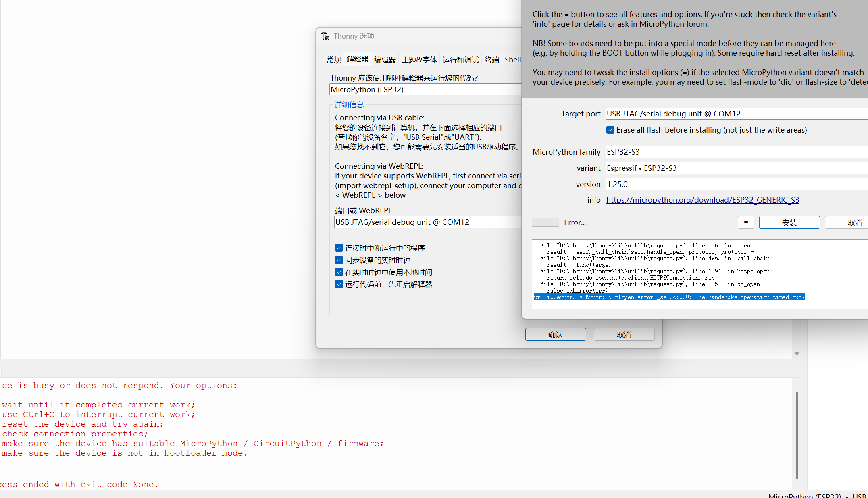
Task: Open the ESP32_GENERIC_S3 download link
Action: (x=702, y=200)
